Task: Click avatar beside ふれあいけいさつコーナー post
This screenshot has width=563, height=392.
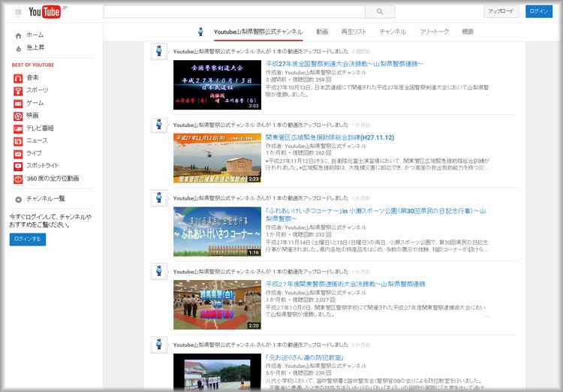Action: (158, 198)
